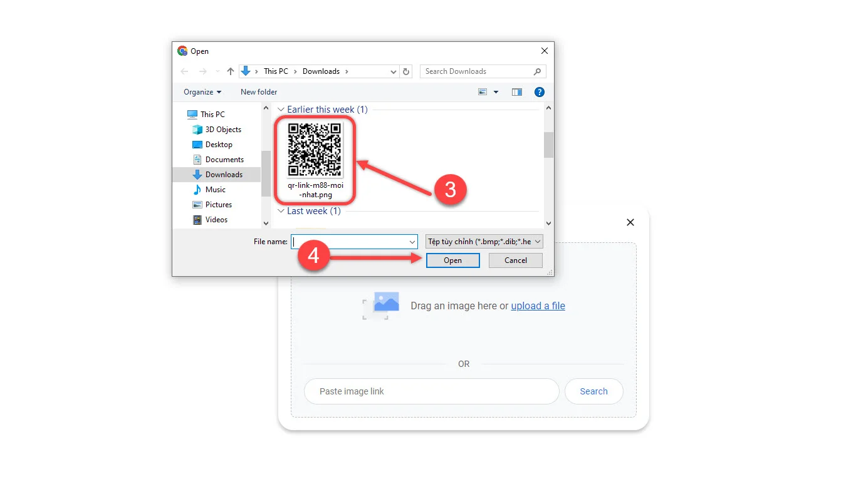Collapse the Earlier this week group

point(281,110)
